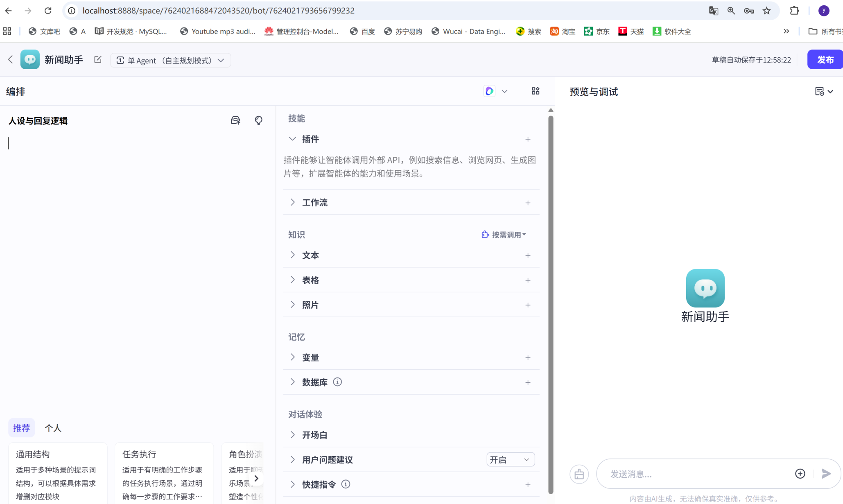Add text knowledge via the 文本 plus icon
Image resolution: width=843 pixels, height=504 pixels.
(528, 255)
